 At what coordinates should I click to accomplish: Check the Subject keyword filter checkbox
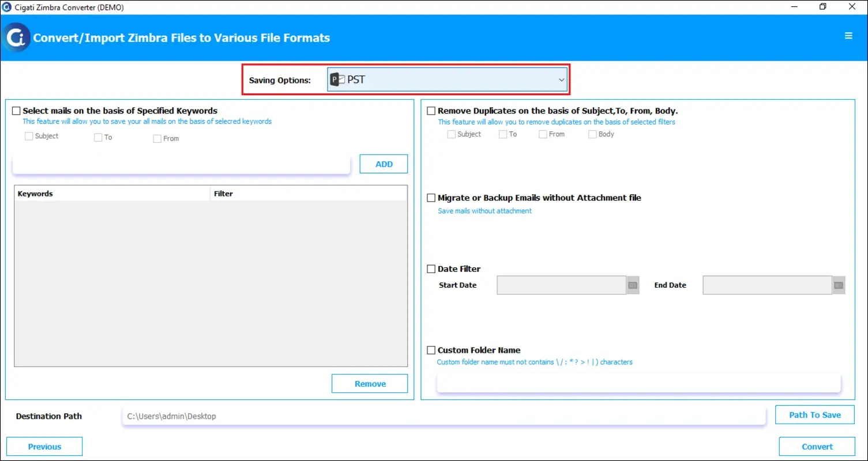[x=28, y=136]
